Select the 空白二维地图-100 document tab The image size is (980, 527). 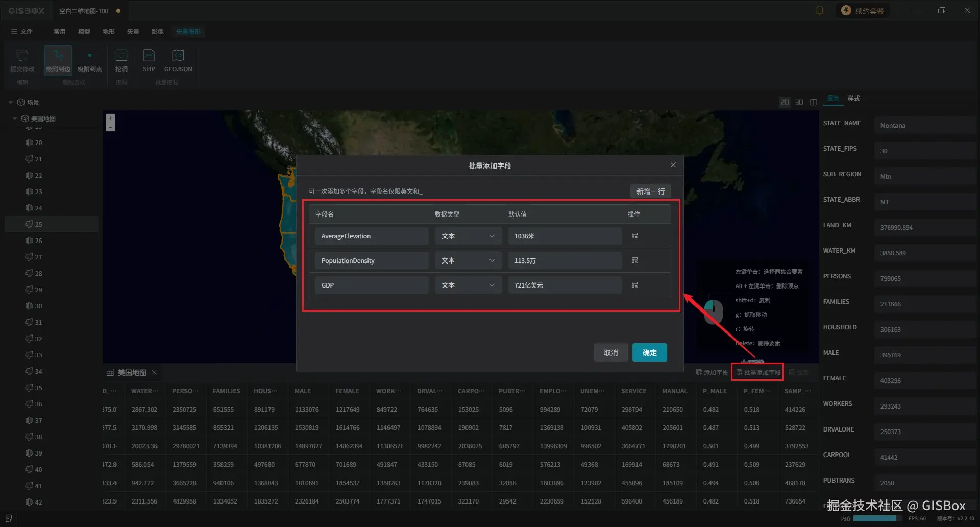click(x=84, y=11)
